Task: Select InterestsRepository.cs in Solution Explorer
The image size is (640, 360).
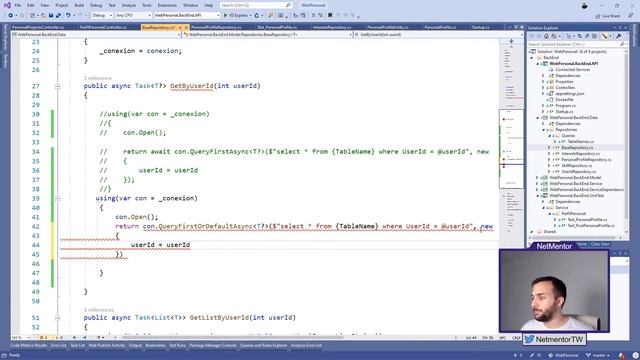Action: 580,153
